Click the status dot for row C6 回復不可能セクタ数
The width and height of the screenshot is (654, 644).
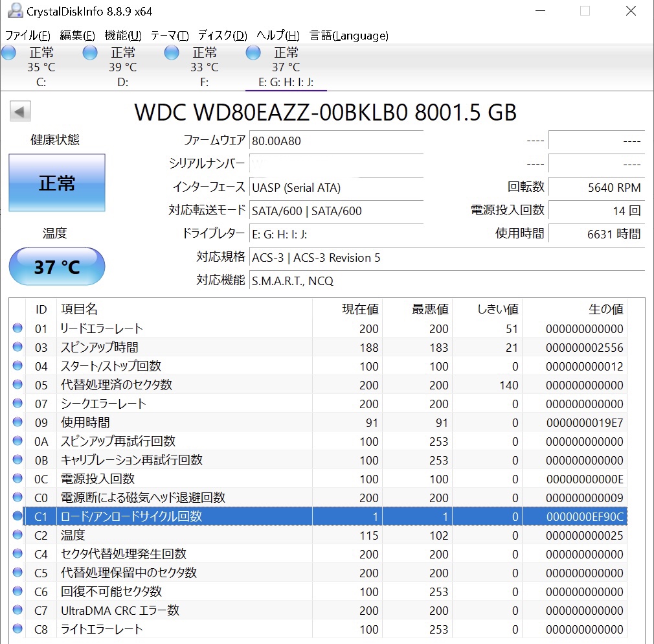17,591
